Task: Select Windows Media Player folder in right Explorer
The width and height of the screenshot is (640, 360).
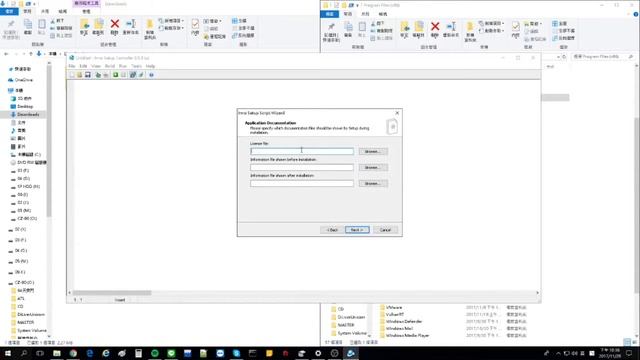Action: [x=404, y=336]
